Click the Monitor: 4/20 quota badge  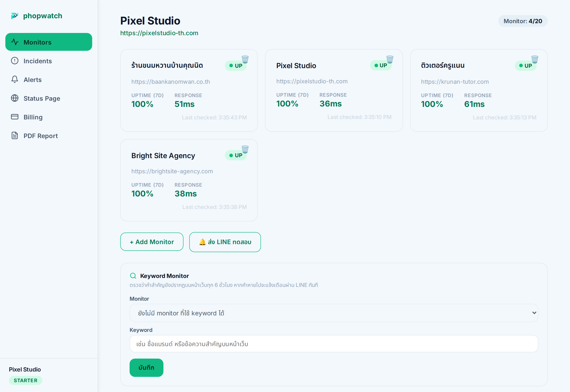(x=523, y=21)
